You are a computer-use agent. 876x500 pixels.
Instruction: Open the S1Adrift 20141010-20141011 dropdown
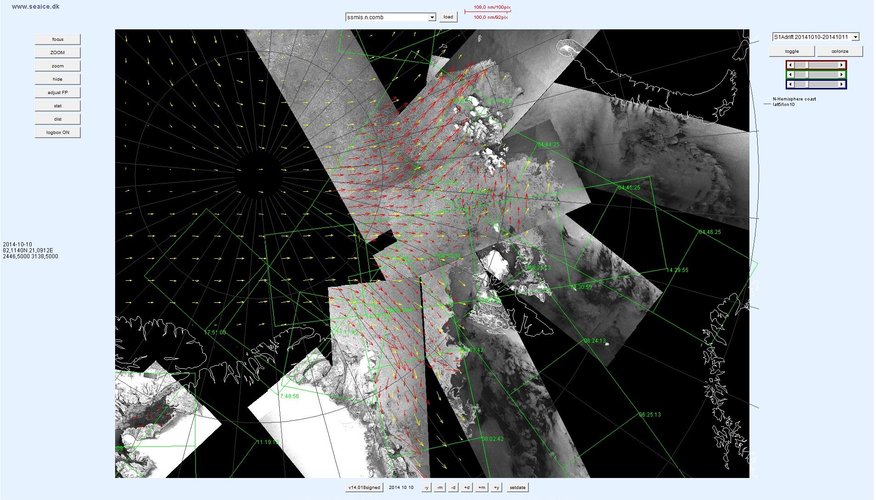pyautogui.click(x=816, y=37)
